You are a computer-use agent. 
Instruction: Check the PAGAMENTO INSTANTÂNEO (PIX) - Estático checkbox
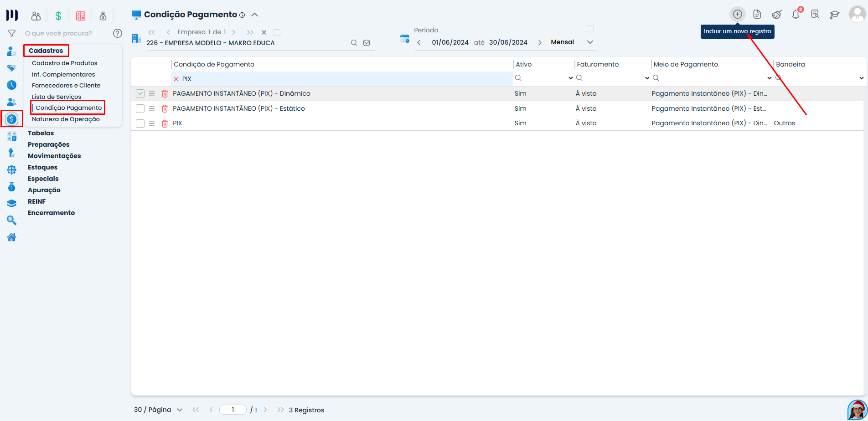(140, 109)
